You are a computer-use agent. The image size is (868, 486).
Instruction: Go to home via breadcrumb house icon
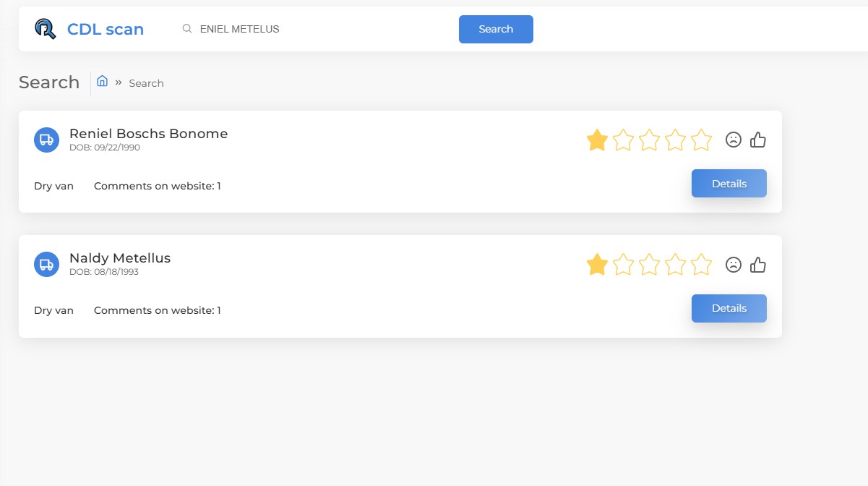click(x=103, y=82)
